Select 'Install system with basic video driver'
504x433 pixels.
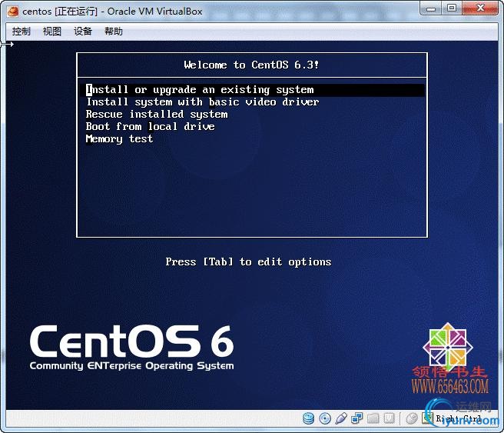pos(203,102)
